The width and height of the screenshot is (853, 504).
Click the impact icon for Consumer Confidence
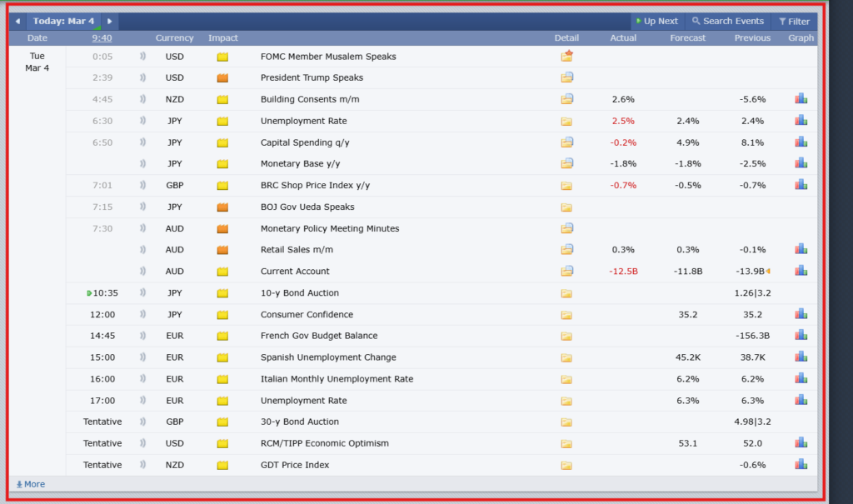pyautogui.click(x=222, y=315)
